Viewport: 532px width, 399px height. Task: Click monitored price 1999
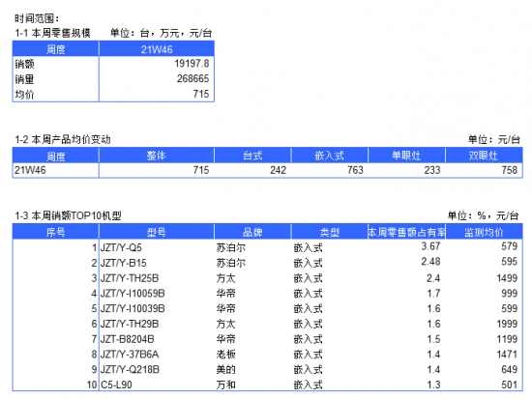coord(507,324)
